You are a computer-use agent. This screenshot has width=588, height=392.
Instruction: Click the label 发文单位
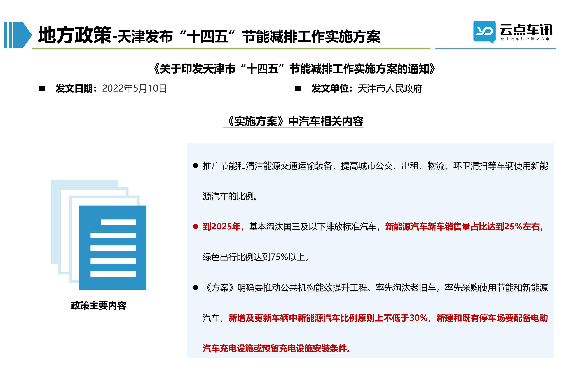click(330, 88)
